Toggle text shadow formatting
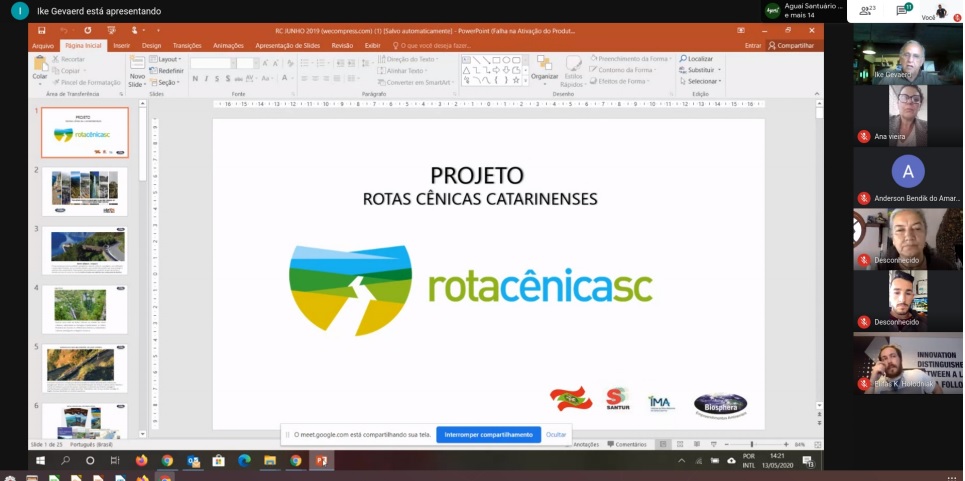965x481 pixels. [228, 79]
